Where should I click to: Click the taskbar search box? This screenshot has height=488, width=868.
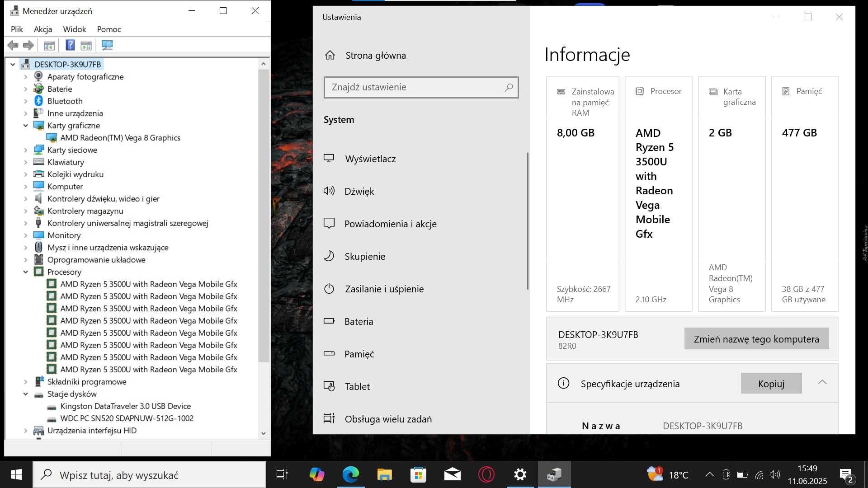coord(149,474)
